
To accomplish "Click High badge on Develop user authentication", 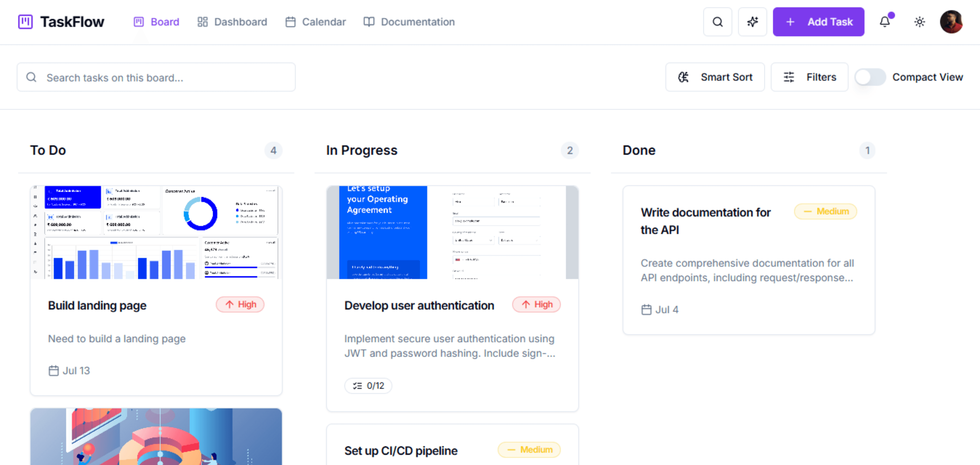I will 536,304.
